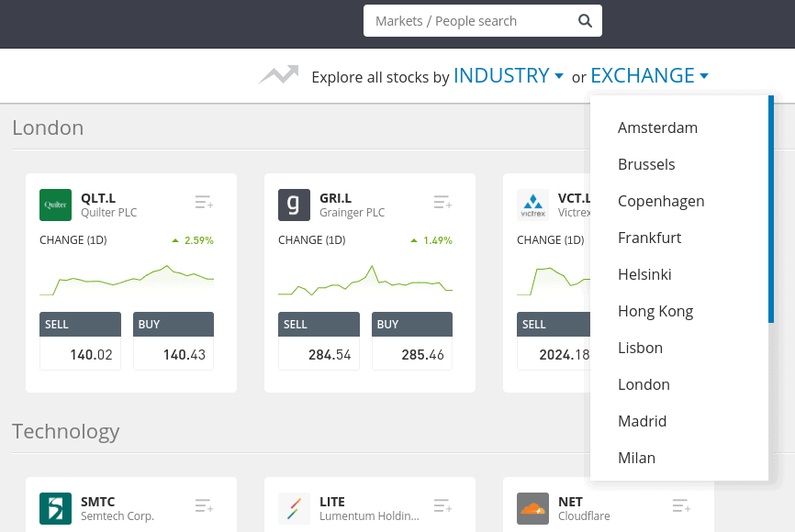Open Lumentum logo icon
The height and width of the screenshot is (532, 795).
point(294,508)
